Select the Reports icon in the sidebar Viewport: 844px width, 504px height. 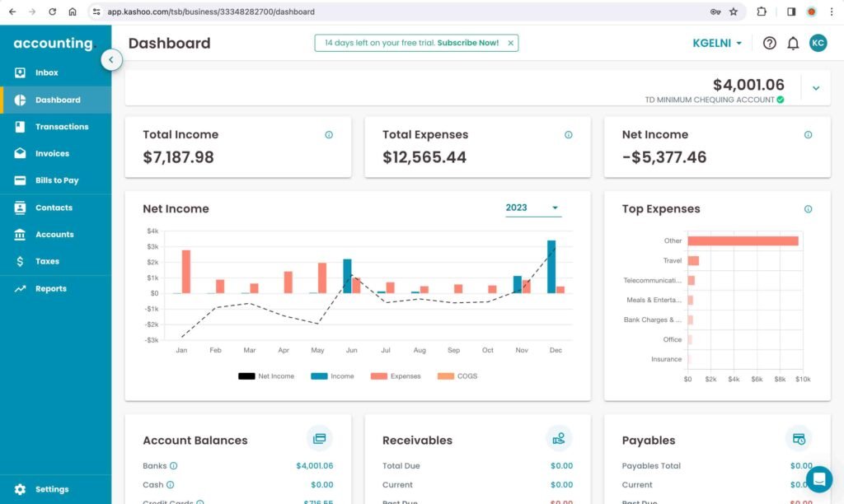tap(20, 288)
